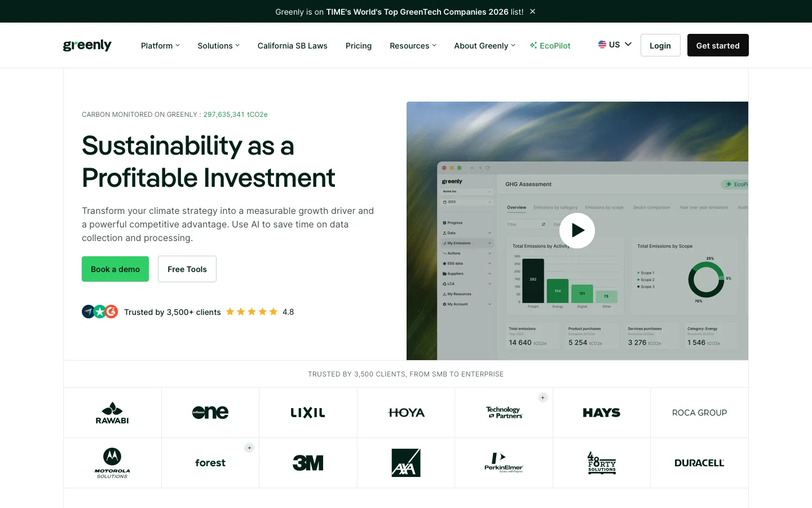Click the Rawabi client logo
Viewport: 812px width, 508px height.
point(112,413)
